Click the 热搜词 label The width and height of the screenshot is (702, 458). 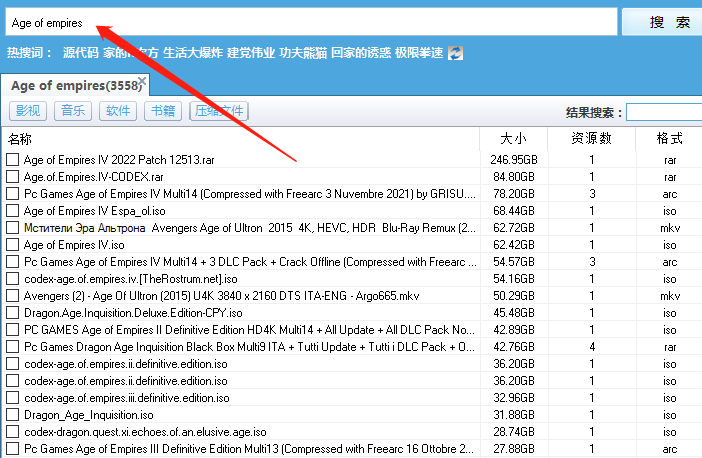tap(30, 53)
